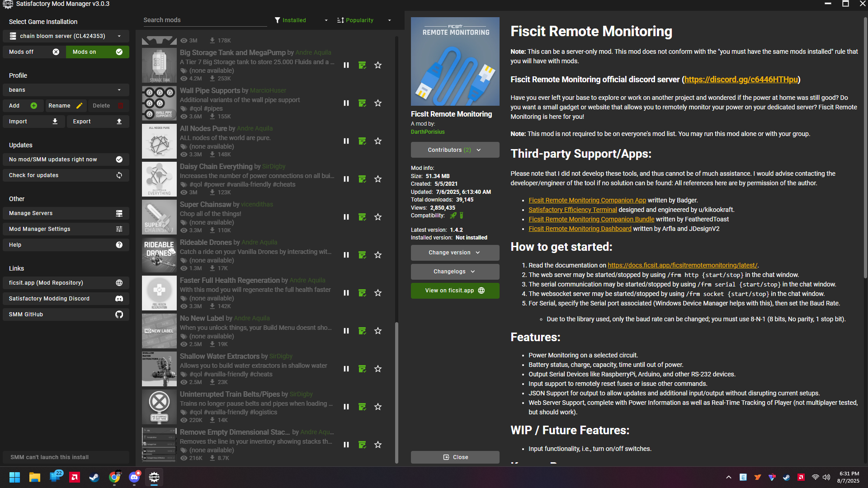Screen dimensions: 868x488
Task: Open the Rideable Drones mod thumbnail
Action: 159,255
